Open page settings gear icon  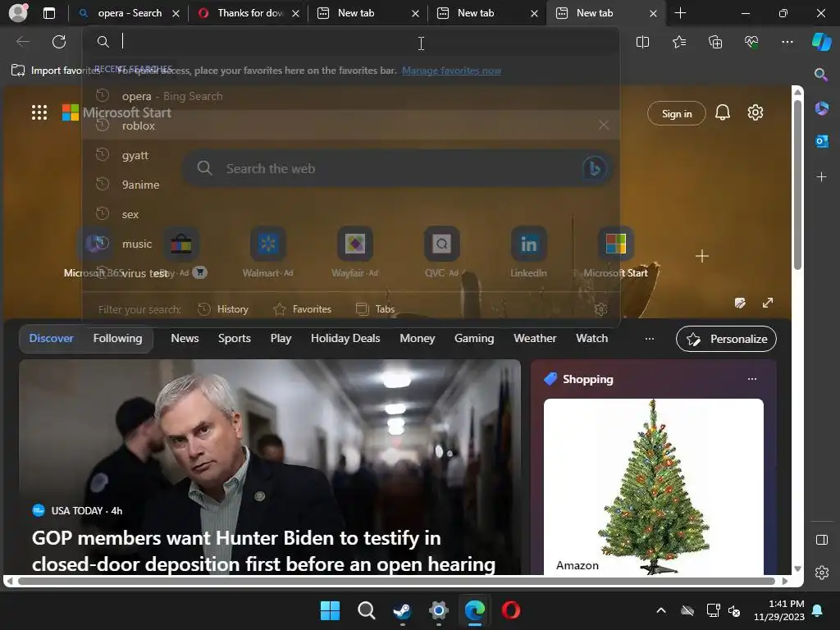point(756,112)
